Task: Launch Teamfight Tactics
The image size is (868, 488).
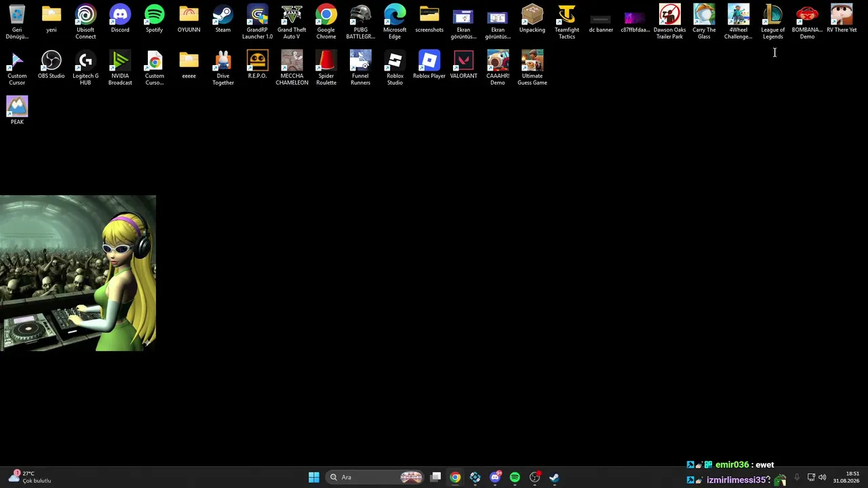Action: coord(567,22)
